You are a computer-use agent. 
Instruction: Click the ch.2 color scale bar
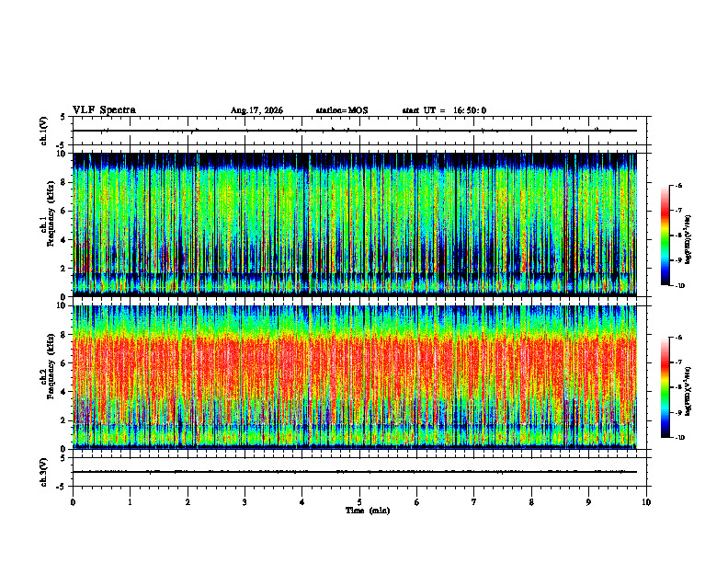click(x=665, y=387)
